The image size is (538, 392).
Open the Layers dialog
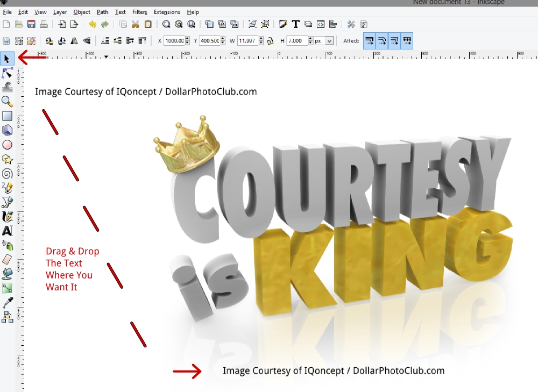pyautogui.click(x=308, y=24)
